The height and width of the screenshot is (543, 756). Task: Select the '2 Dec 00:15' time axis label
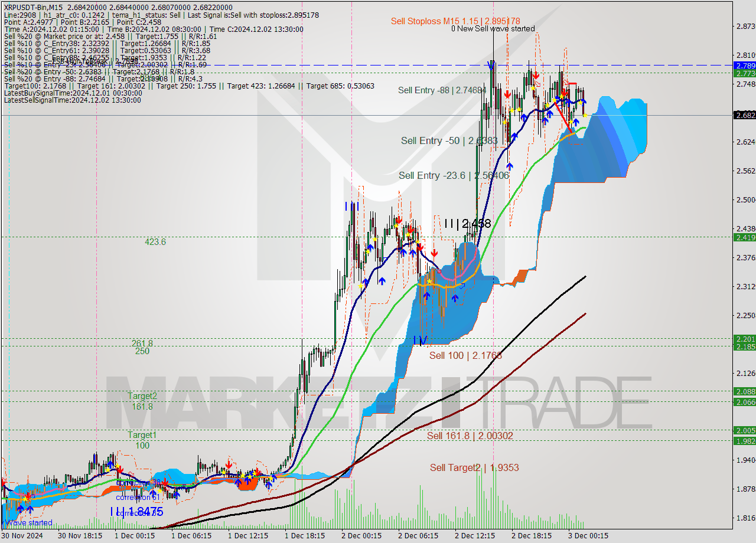pos(361,536)
